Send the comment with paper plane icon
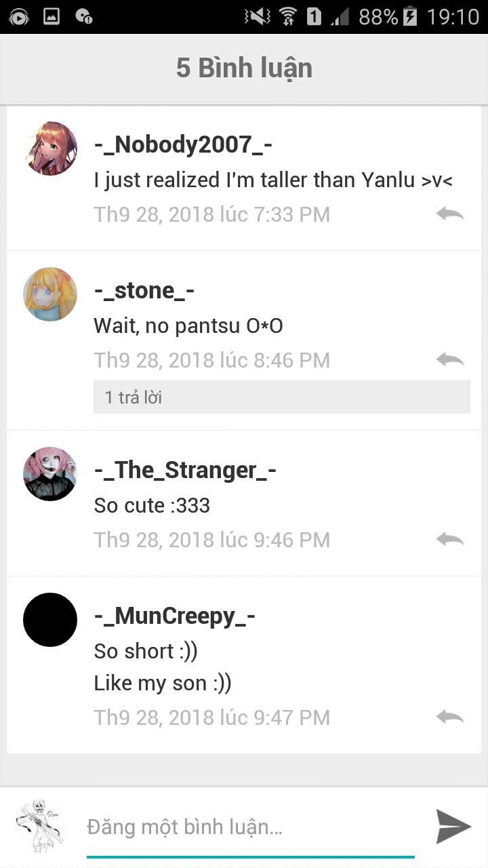488x868 pixels. [x=453, y=826]
